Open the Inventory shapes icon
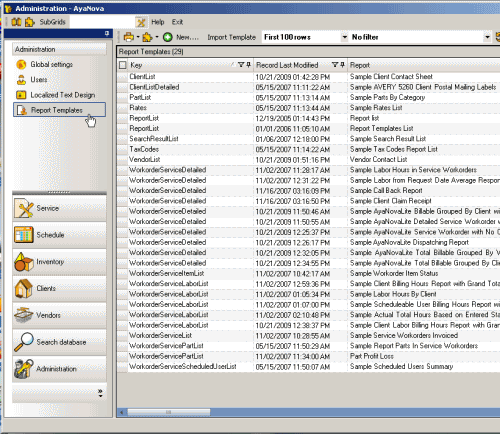Screen dimensions: 500x434 (24, 262)
